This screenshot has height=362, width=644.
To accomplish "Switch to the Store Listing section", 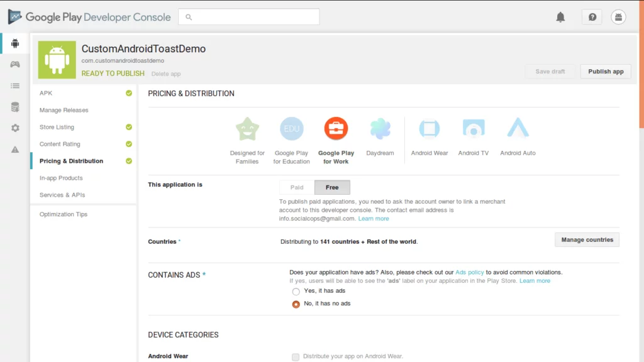I will tap(57, 127).
